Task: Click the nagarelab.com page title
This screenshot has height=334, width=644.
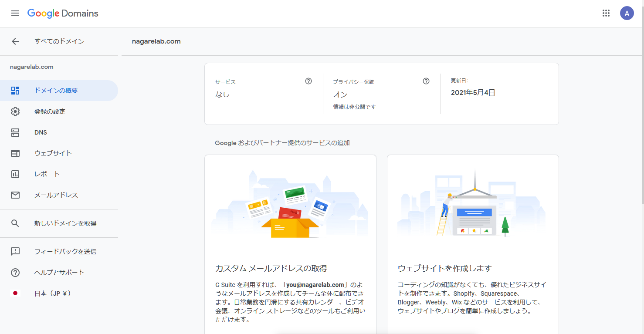Action: [156, 41]
